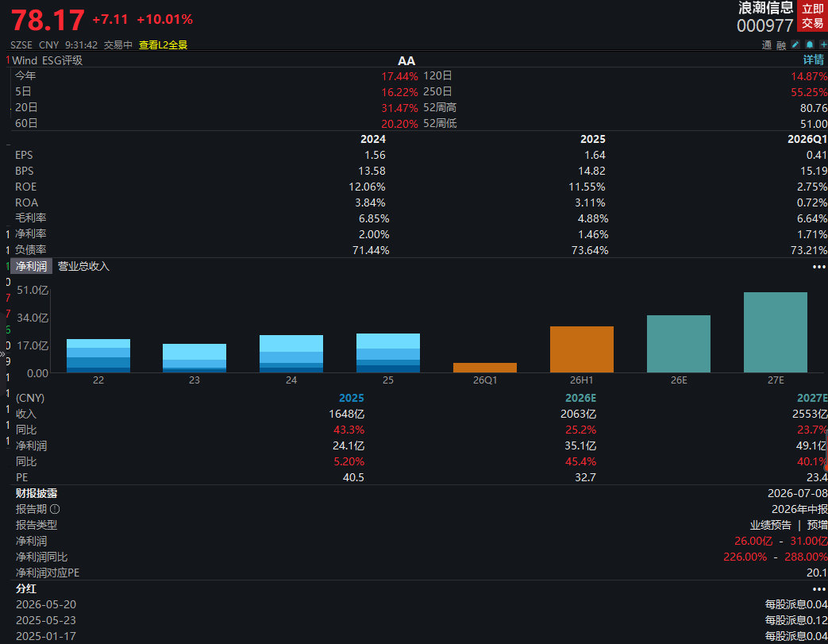Click the pencil note icon
This screenshot has width=828, height=644.
[x=795, y=45]
